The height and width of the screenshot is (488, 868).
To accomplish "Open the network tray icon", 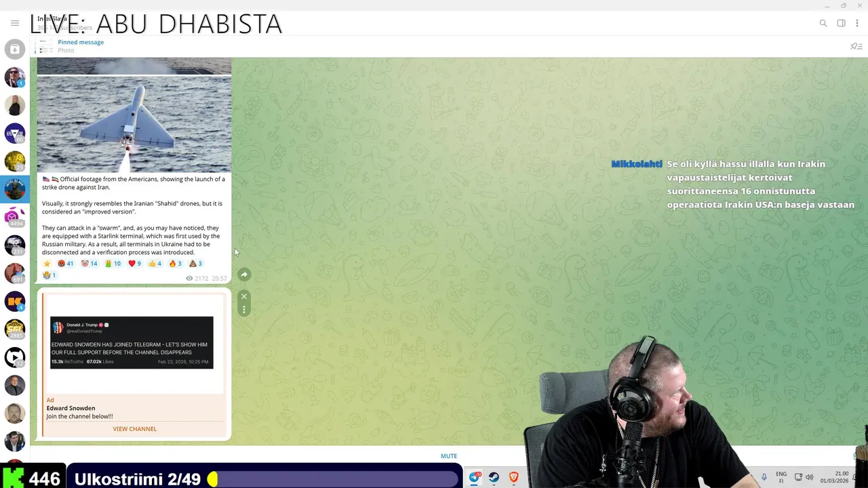I will [x=798, y=477].
